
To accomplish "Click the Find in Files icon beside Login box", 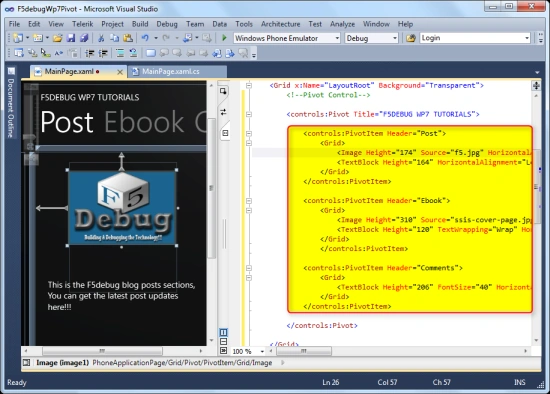I will pyautogui.click(x=411, y=38).
